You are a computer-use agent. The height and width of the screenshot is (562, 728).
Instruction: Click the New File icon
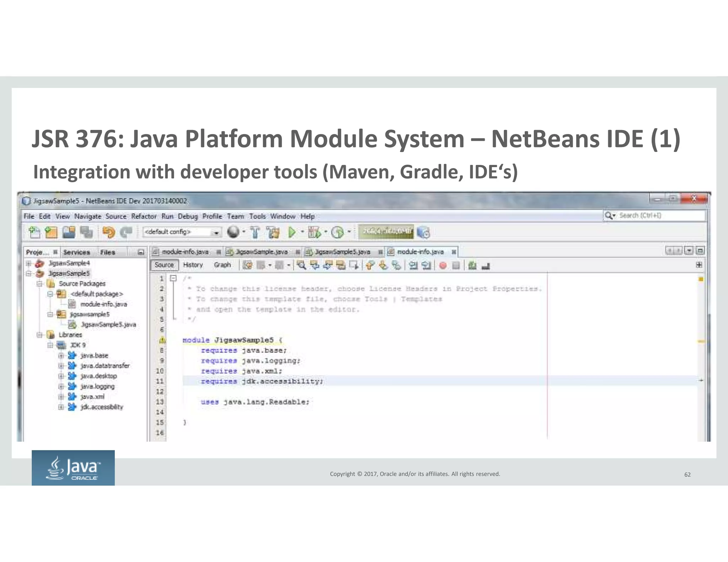coord(34,232)
